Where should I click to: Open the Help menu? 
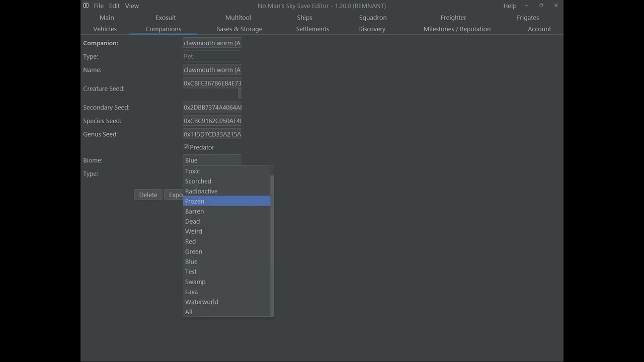coord(510,6)
